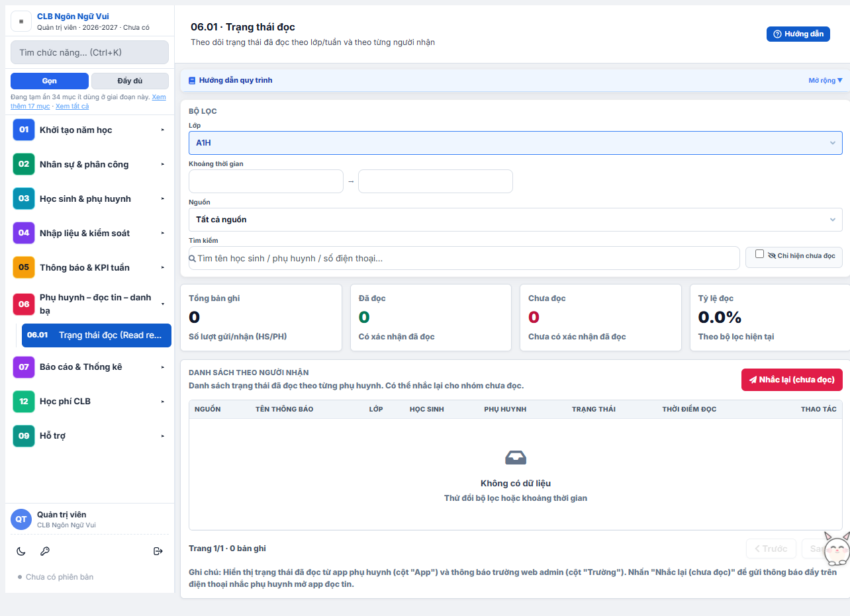Screen dimensions: 850x616
Task: Click Xem tất cả link
Action: tap(72, 106)
